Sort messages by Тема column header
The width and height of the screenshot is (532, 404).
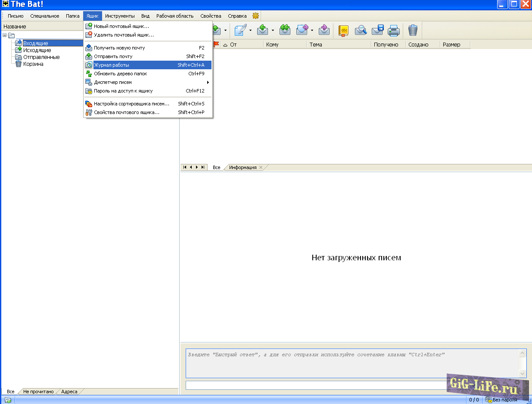click(338, 44)
